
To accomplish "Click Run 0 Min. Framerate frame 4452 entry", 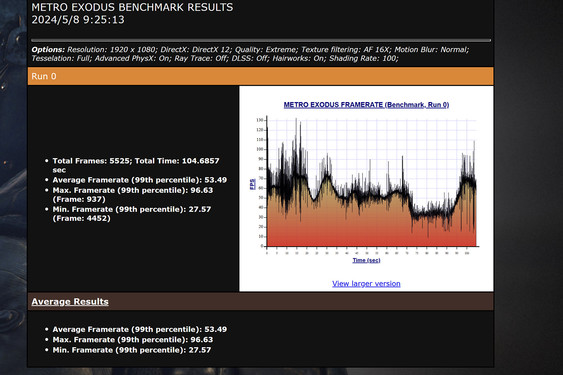I will point(132,214).
